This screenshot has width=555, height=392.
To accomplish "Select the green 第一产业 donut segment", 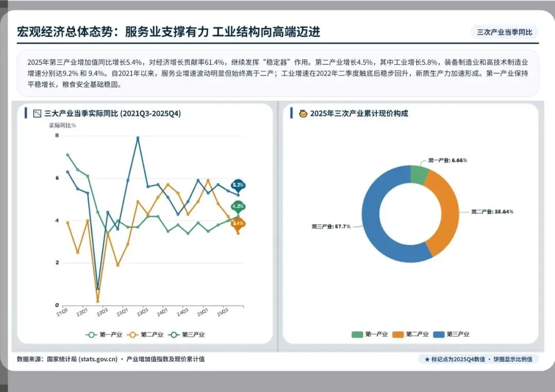I will (419, 175).
